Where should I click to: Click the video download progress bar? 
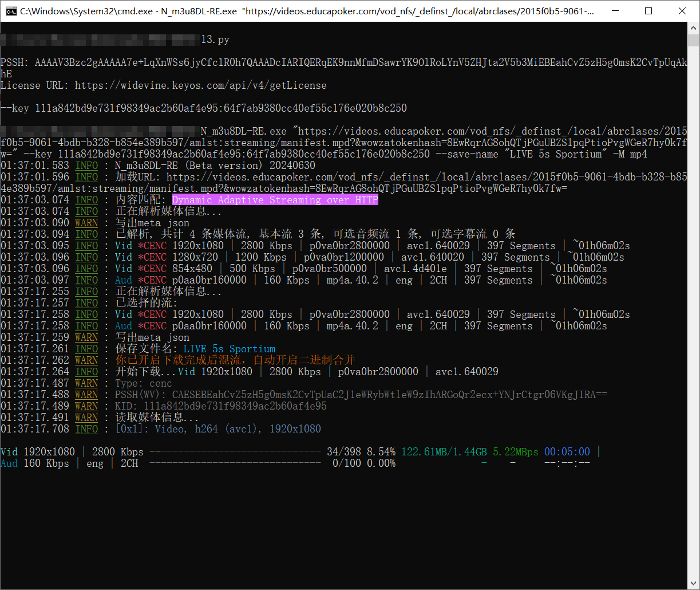point(235,452)
